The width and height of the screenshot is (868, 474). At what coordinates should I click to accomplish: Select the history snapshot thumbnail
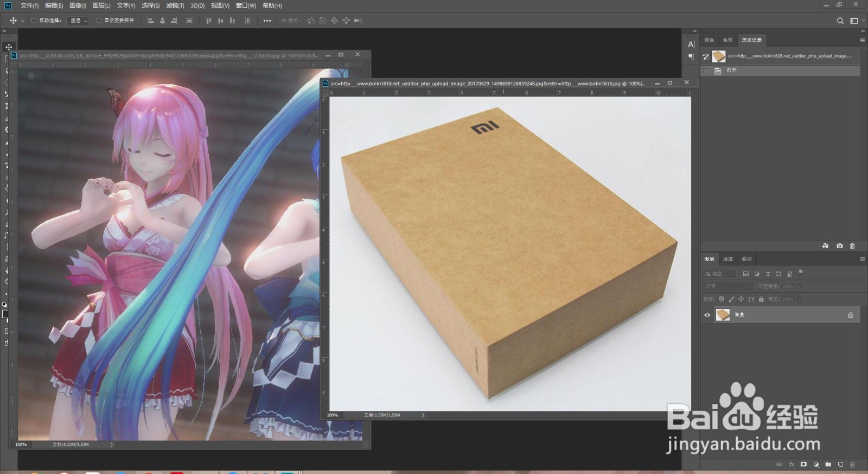tap(719, 56)
